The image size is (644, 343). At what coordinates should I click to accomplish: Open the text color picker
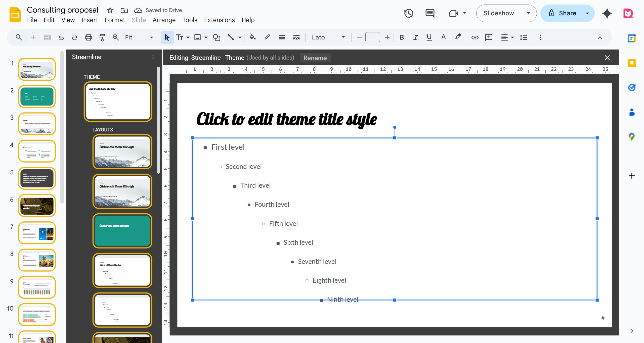[444, 37]
